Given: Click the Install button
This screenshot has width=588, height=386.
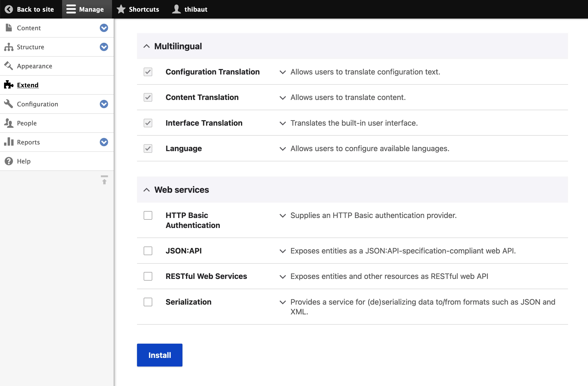Looking at the screenshot, I should coord(159,355).
